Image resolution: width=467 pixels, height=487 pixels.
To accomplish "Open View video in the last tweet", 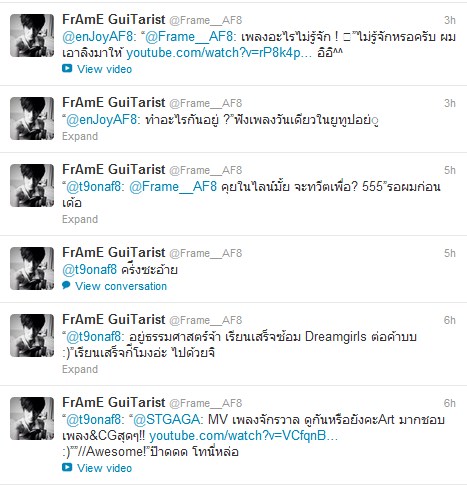I will point(104,468).
